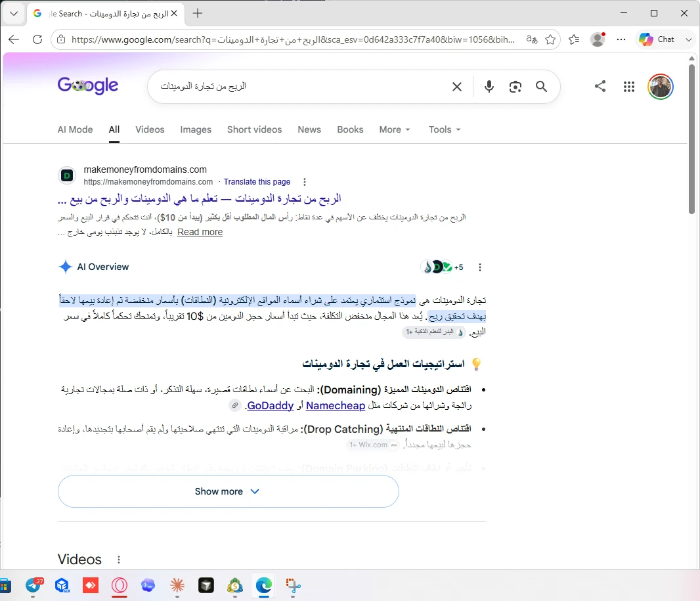Select the All results tab

114,129
